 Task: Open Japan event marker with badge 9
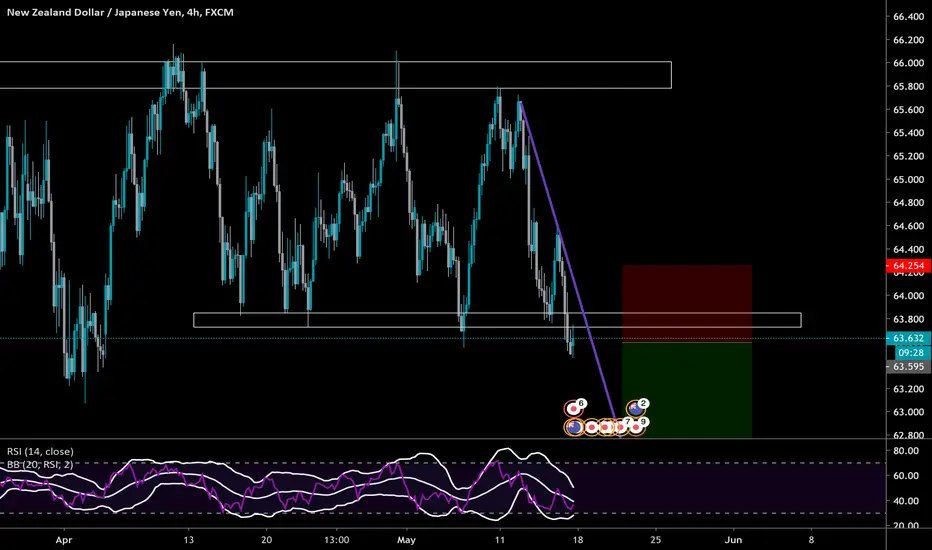(637, 427)
